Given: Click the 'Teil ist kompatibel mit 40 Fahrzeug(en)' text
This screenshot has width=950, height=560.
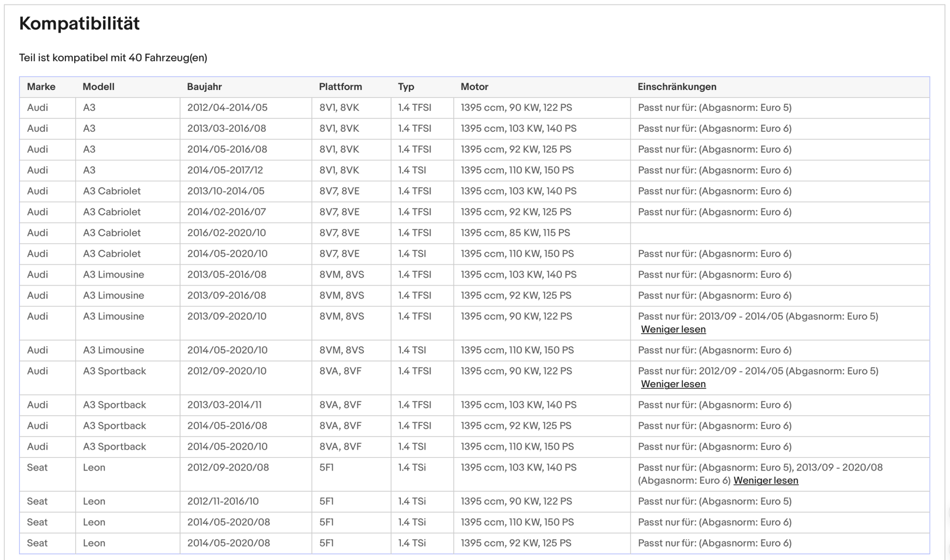Looking at the screenshot, I should pyautogui.click(x=113, y=58).
